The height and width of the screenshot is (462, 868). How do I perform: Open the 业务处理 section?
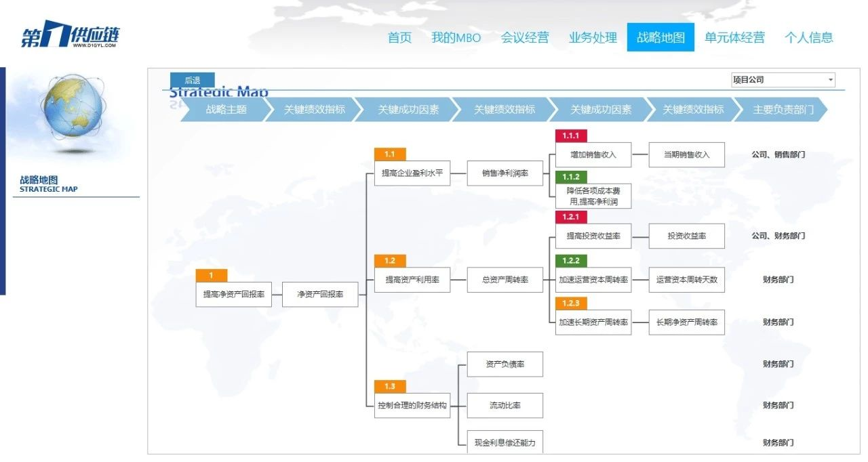[593, 37]
